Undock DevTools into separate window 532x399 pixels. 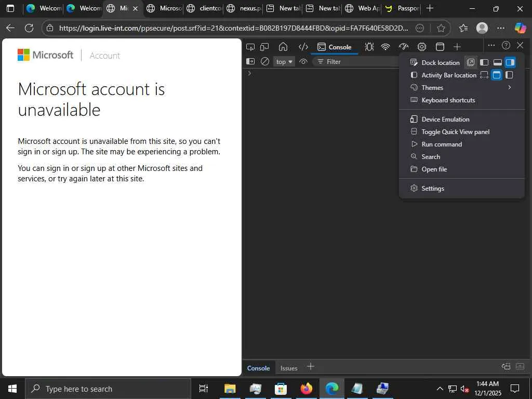(471, 62)
